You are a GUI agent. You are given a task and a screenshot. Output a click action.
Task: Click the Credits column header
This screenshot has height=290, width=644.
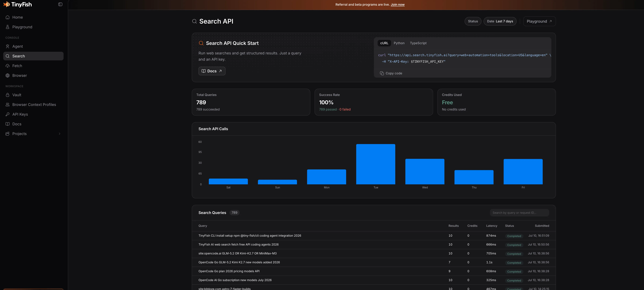coord(472,226)
